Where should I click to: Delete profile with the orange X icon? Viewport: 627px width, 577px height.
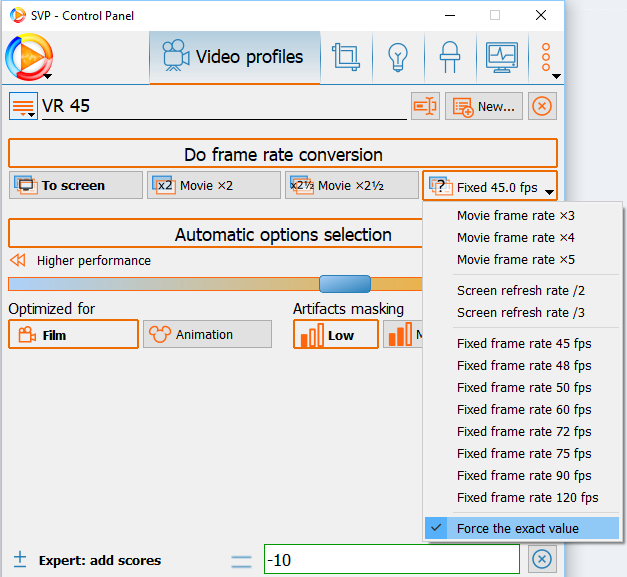pos(542,107)
